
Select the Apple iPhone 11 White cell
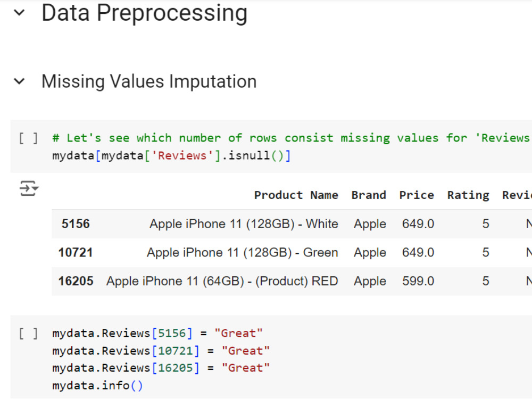244,224
